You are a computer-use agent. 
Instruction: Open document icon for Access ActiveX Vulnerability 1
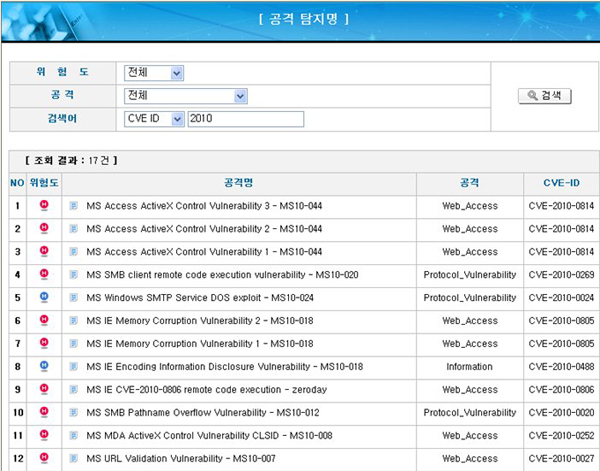point(73,252)
